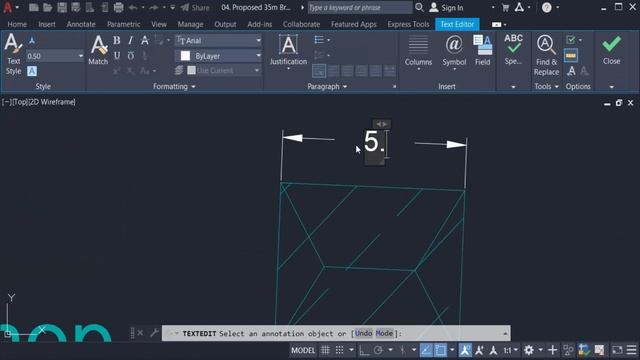Viewport: 640px width, 360px height.
Task: Toggle strikethrough formatting
Action: pos(144,40)
